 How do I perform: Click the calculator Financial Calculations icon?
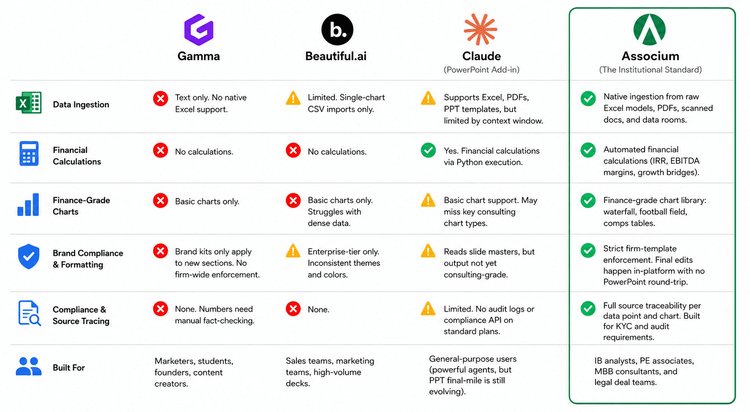(x=29, y=154)
